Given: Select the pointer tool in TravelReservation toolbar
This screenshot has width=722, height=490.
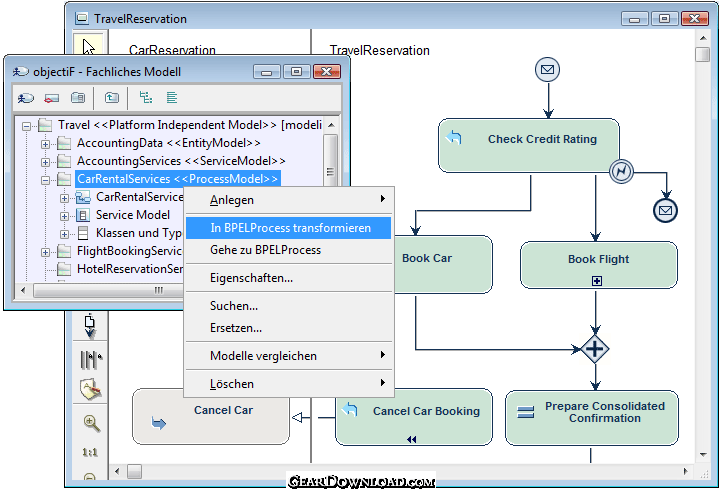Looking at the screenshot, I should tap(90, 45).
